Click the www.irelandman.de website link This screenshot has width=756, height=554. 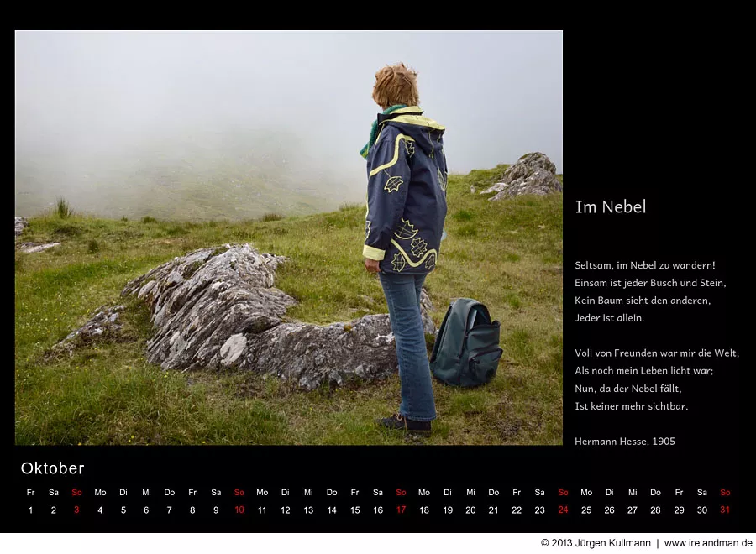coord(708,543)
